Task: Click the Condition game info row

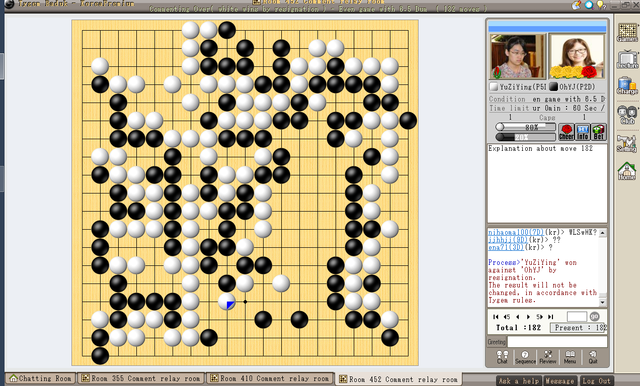Action: (547, 99)
